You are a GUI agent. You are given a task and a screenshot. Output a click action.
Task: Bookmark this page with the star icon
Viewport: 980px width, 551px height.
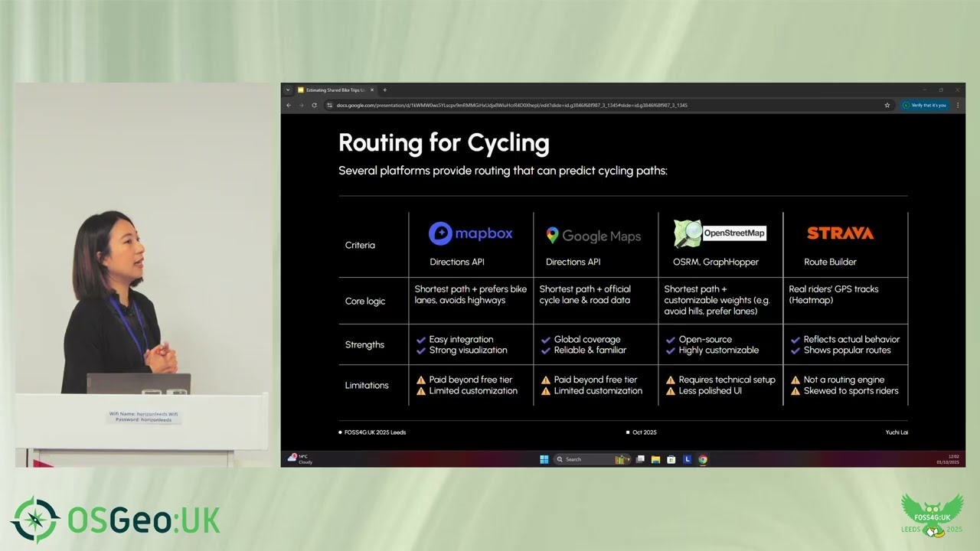tap(887, 105)
